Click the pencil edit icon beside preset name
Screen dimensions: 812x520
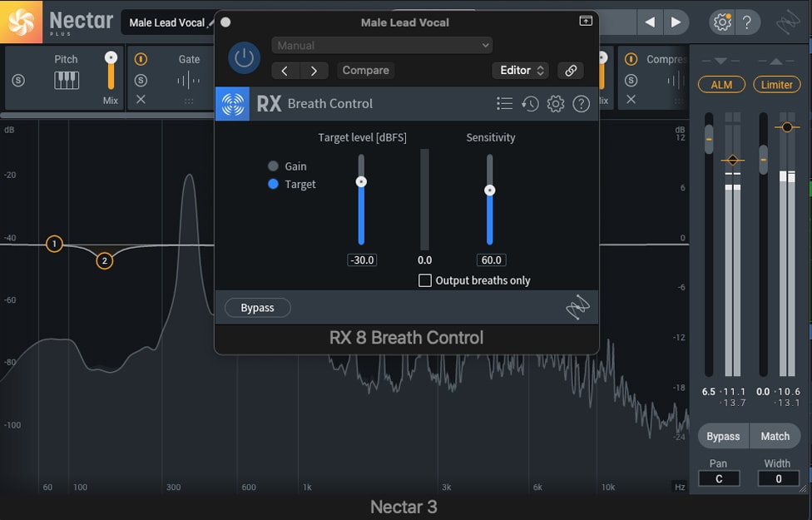pyautogui.click(x=210, y=22)
